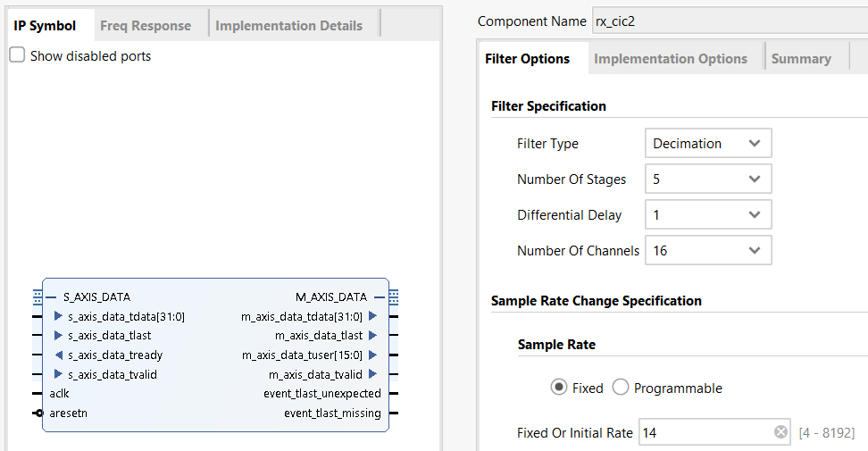Click the s_axis_data_tdata port arrow
The width and height of the screenshot is (868, 451).
pyautogui.click(x=58, y=316)
